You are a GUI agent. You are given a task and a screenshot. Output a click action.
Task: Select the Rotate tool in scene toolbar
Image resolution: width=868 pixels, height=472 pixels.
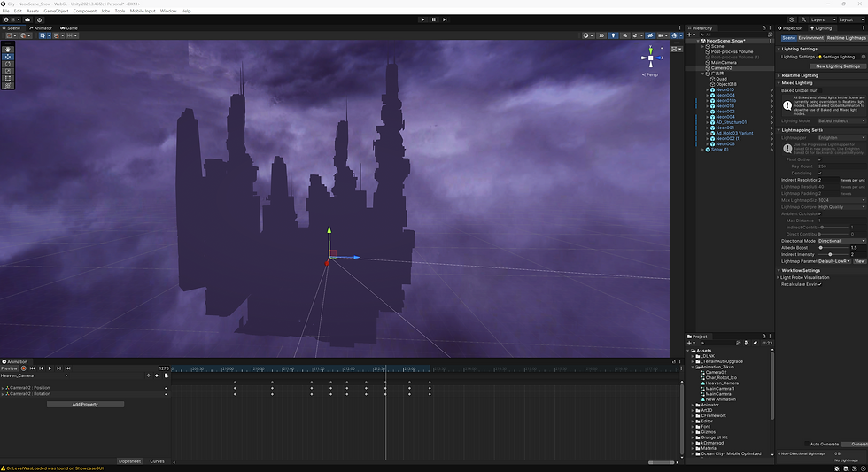tap(8, 64)
